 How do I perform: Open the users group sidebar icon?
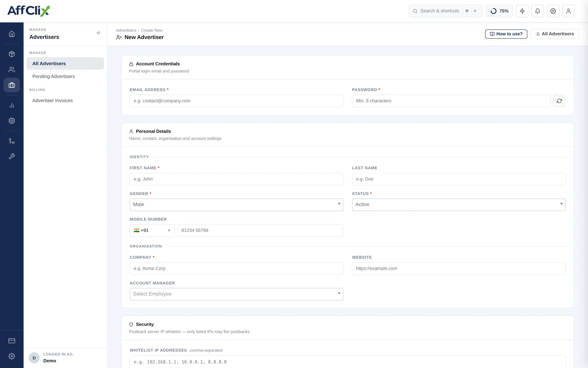[x=12, y=70]
